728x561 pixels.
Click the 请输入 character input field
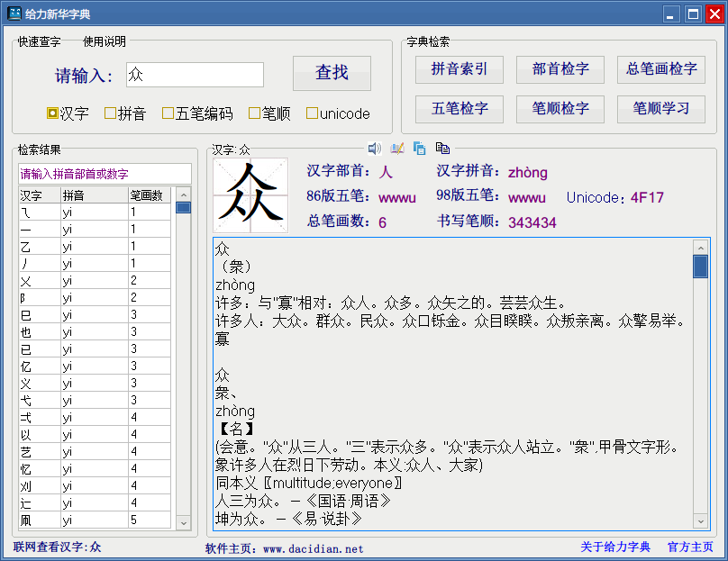click(x=195, y=75)
